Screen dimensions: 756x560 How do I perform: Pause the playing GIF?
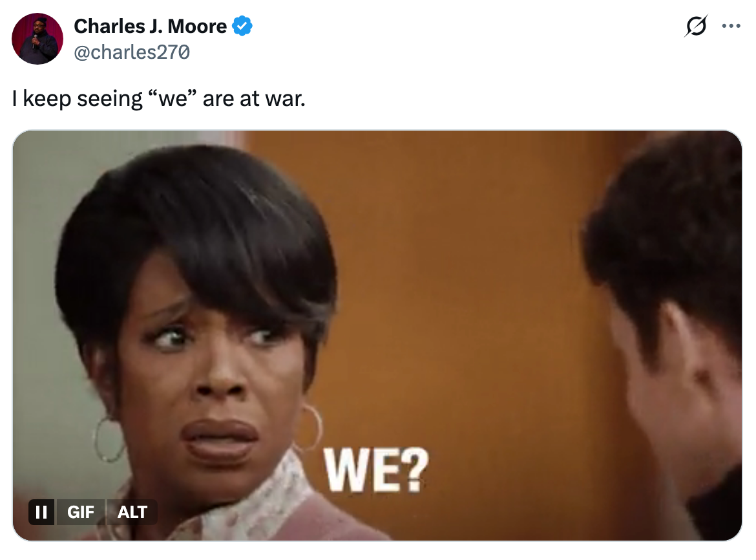(41, 512)
